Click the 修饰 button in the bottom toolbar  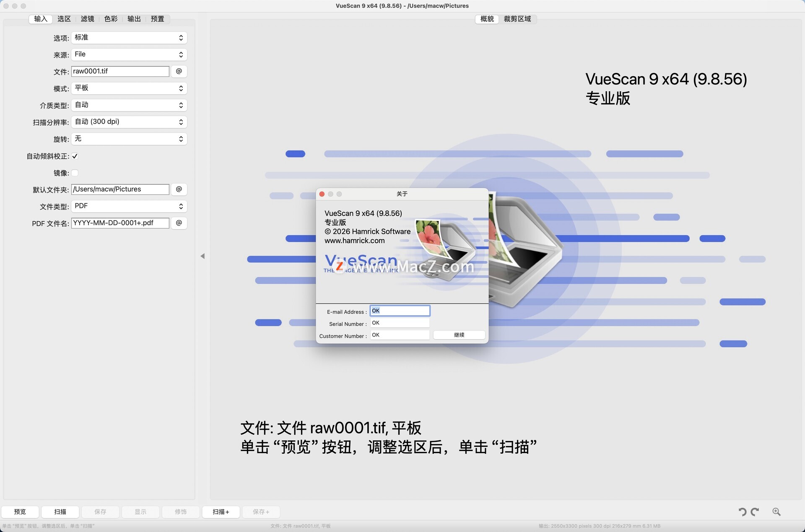[x=181, y=512]
